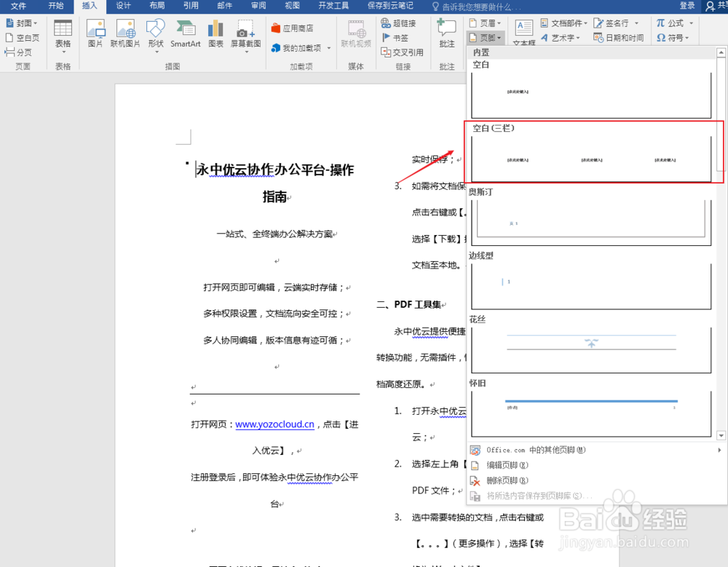Insert a hyperlink (超链接)

pos(398,23)
